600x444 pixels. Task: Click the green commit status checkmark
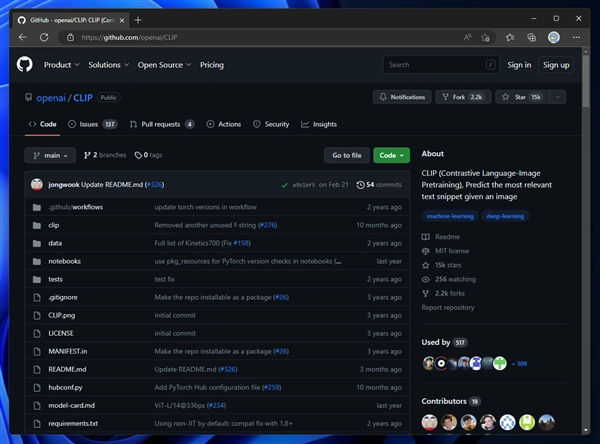(x=284, y=185)
